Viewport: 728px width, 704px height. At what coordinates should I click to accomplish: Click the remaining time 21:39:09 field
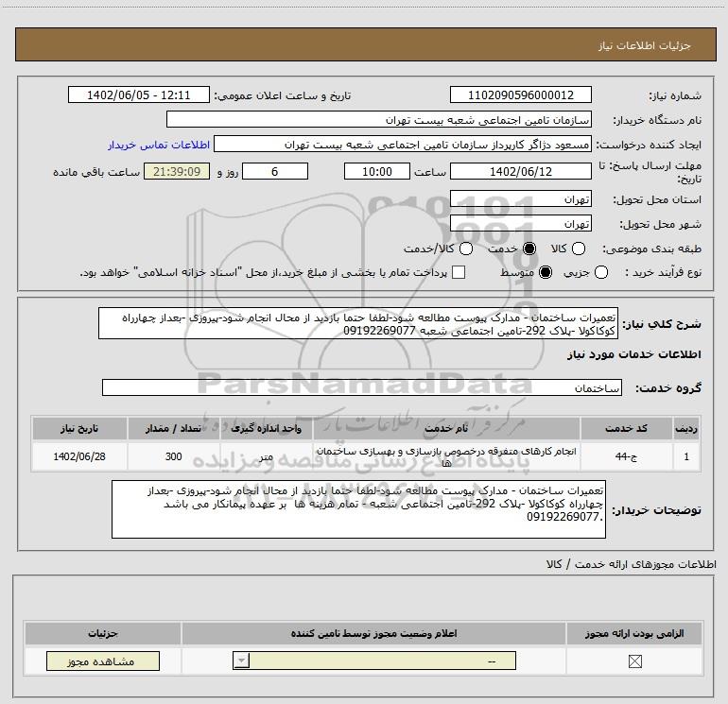177,171
